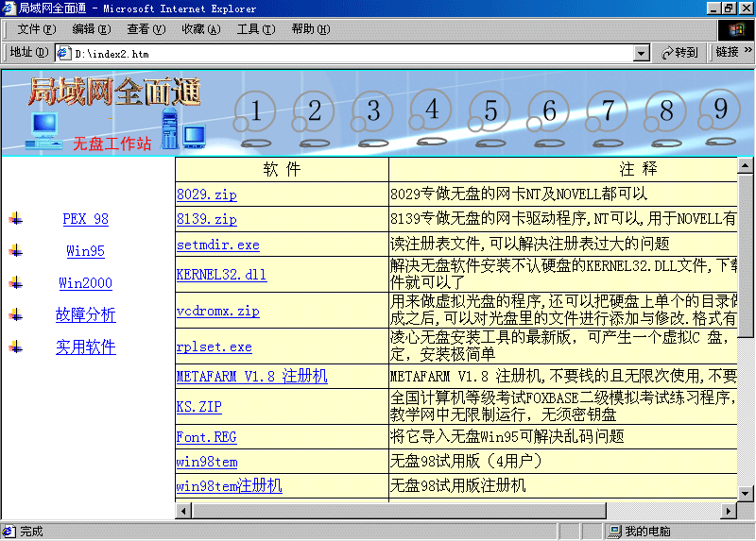Open the Tools (工具) menu
Image resolution: width=756 pixels, height=541 pixels.
255,29
